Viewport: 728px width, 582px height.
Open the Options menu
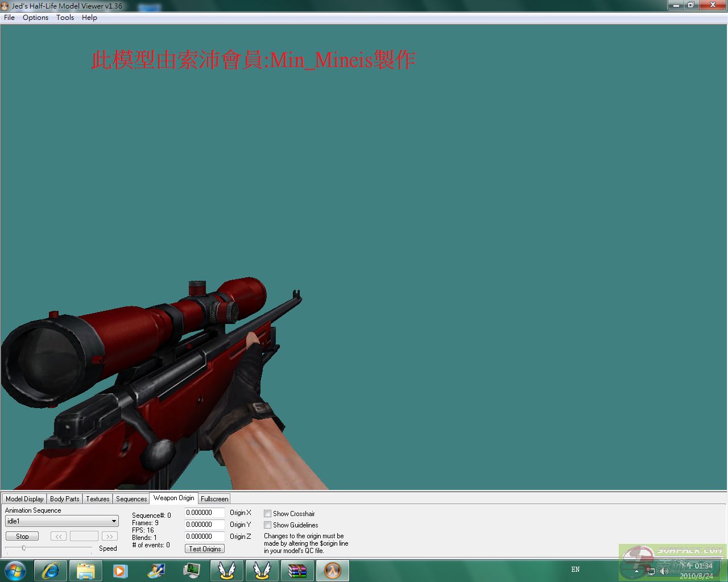(x=35, y=18)
